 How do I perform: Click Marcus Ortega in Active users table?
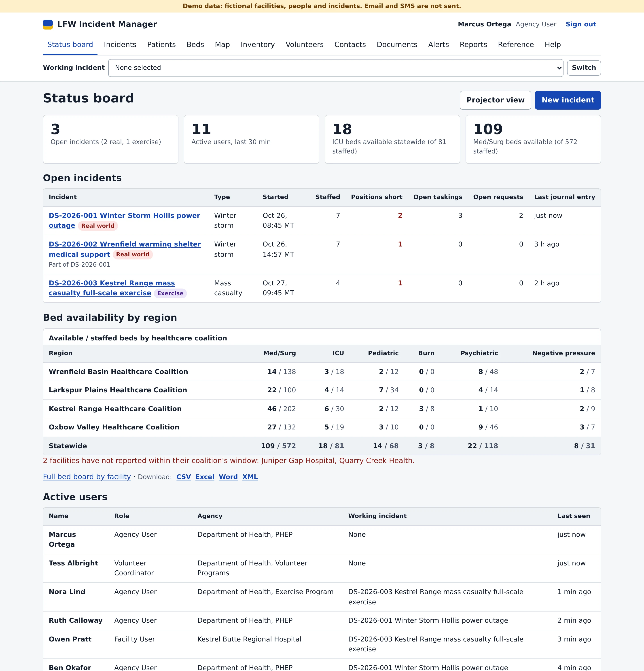click(x=62, y=539)
